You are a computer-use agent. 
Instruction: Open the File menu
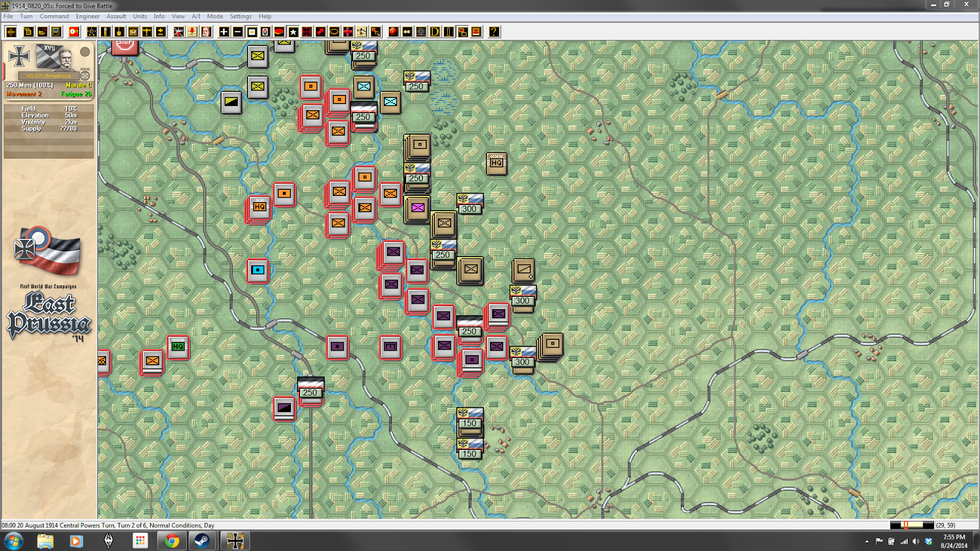[x=8, y=17]
